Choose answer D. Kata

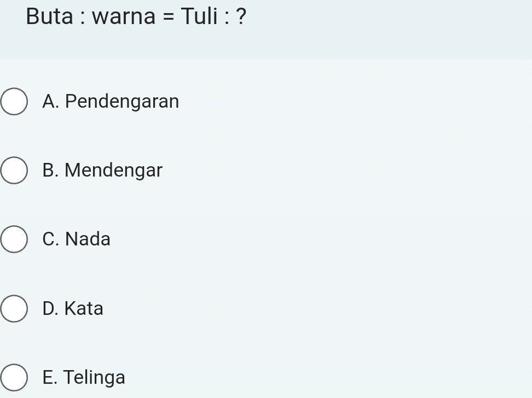point(72,308)
